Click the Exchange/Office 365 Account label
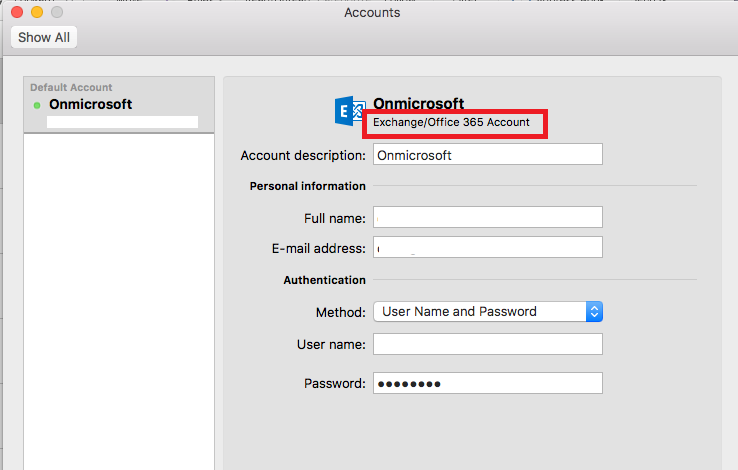738x470 pixels. [x=451, y=122]
